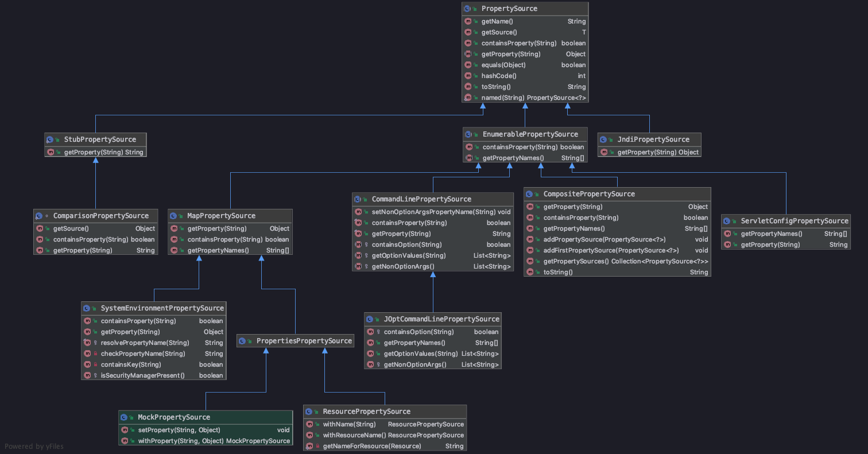This screenshot has width=868, height=454.
Task: Click setNonOptionArgsPropertyName(String) method row
Action: [433, 212]
